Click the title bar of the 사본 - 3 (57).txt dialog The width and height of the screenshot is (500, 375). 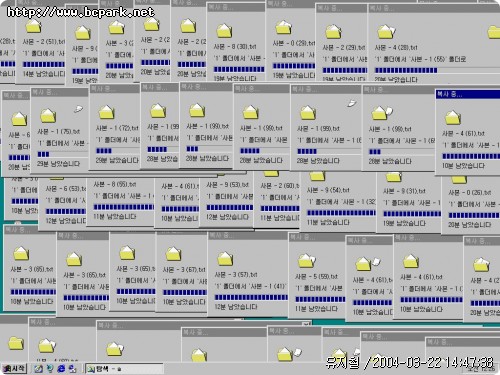248,235
